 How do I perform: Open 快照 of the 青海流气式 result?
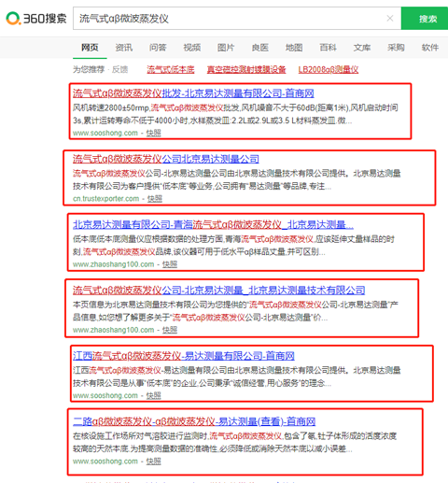(x=170, y=264)
